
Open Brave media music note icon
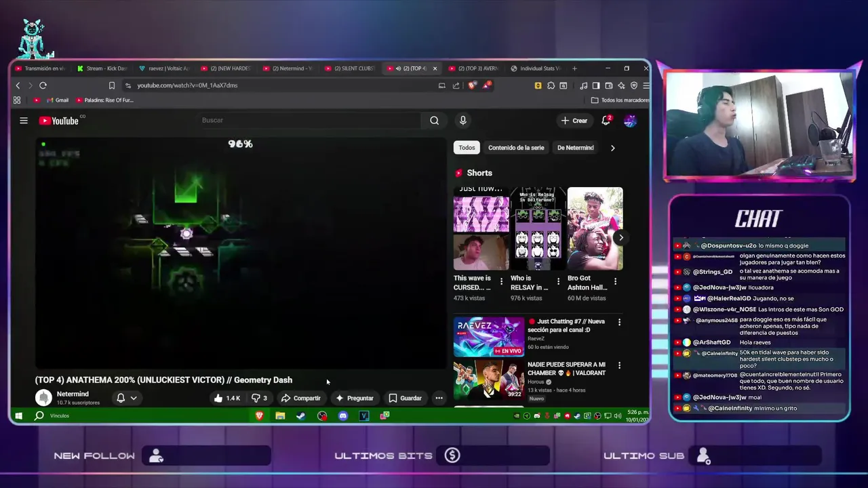click(x=584, y=85)
